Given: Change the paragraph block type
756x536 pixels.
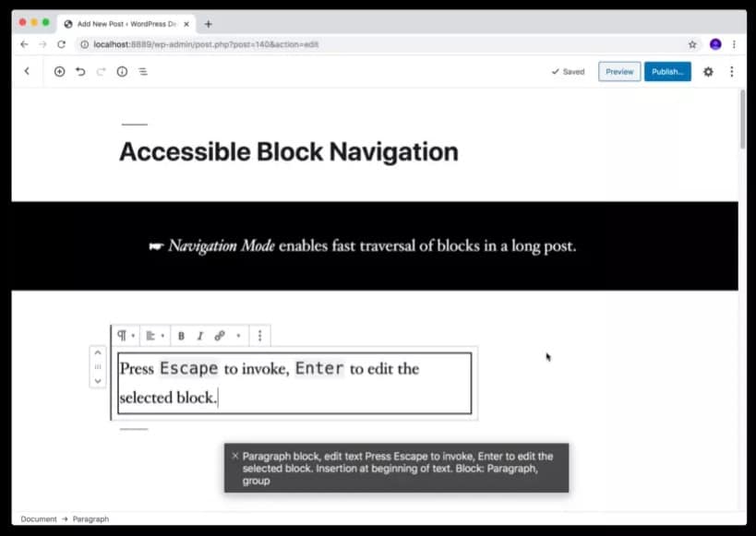Looking at the screenshot, I should pyautogui.click(x=126, y=336).
